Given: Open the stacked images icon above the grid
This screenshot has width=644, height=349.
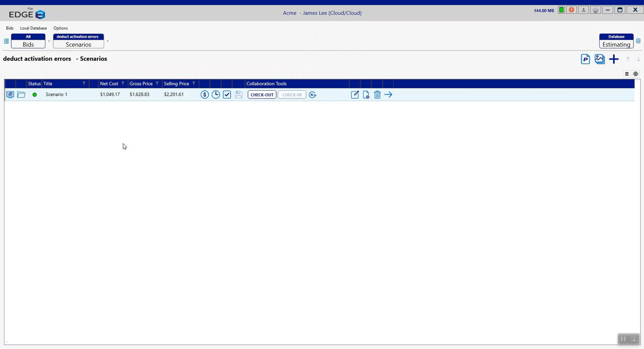Looking at the screenshot, I should tap(599, 59).
